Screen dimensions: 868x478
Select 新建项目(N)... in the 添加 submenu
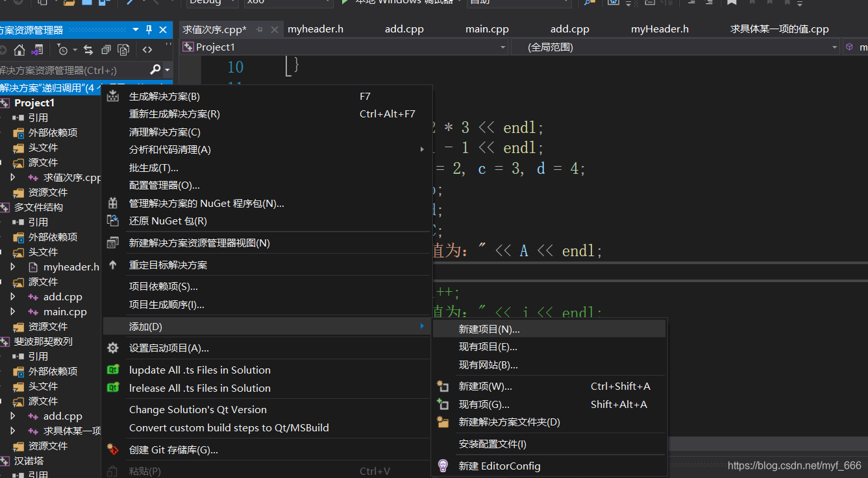pyautogui.click(x=549, y=329)
